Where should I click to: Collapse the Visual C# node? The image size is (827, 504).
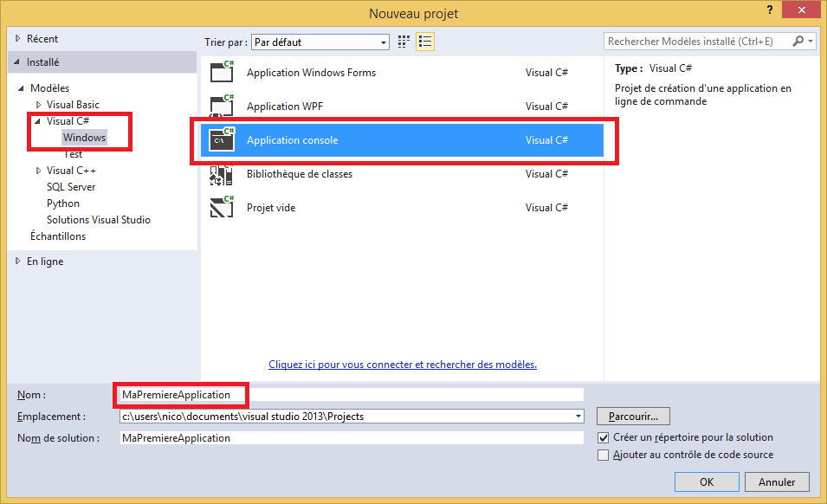click(x=37, y=121)
